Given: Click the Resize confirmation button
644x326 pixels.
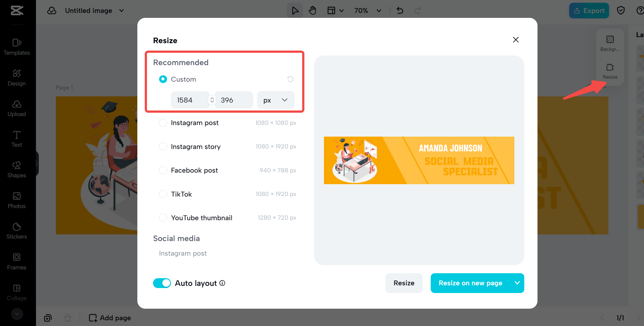Looking at the screenshot, I should point(403,283).
